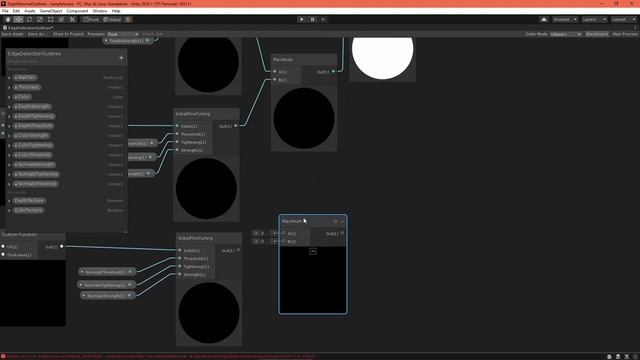
Task: Switch to the EdgeDetectionOutlines graph tab
Action: [x=28, y=28]
